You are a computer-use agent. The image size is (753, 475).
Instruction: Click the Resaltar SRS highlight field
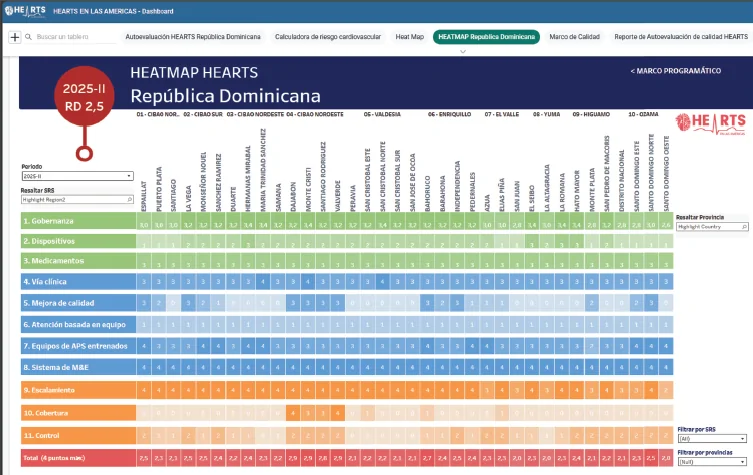[x=77, y=199]
